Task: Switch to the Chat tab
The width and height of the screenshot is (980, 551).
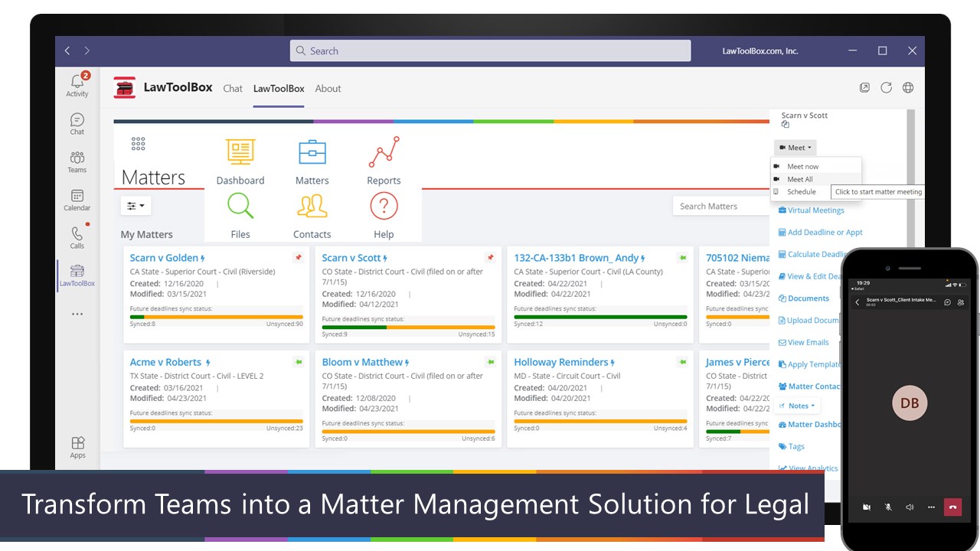Action: click(x=233, y=89)
